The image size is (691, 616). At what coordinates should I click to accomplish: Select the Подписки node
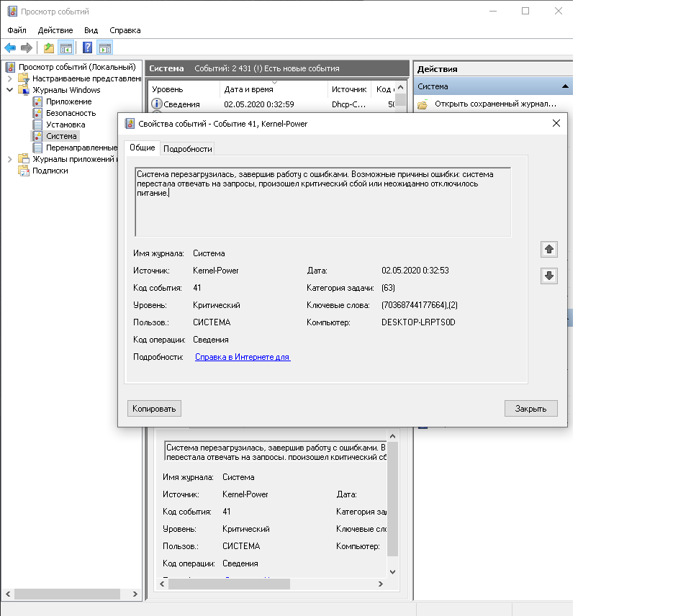point(50,171)
